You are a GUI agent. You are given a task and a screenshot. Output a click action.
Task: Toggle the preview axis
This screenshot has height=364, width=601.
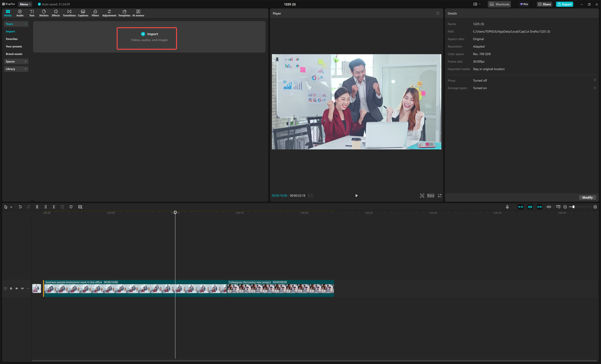[549, 207]
